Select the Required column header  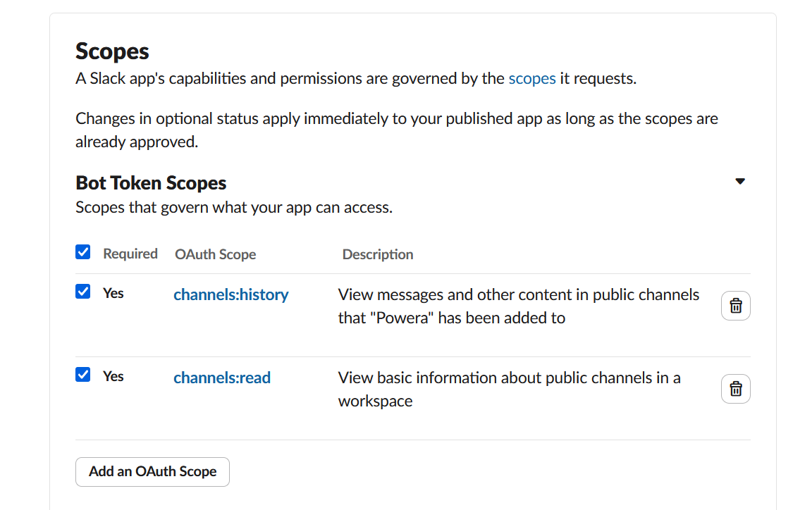pos(130,254)
